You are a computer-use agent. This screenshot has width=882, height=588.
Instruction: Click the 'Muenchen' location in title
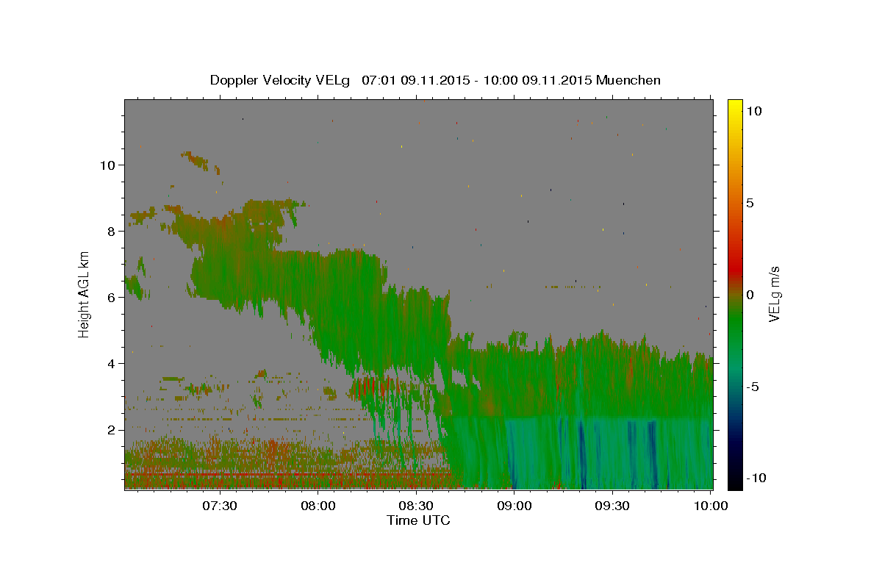pyautogui.click(x=628, y=80)
